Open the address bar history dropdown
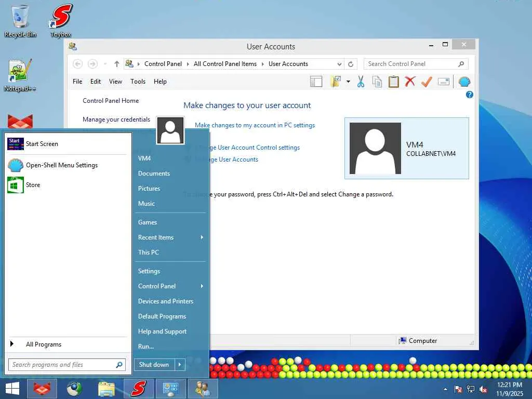The height and width of the screenshot is (399, 532). 339,64
